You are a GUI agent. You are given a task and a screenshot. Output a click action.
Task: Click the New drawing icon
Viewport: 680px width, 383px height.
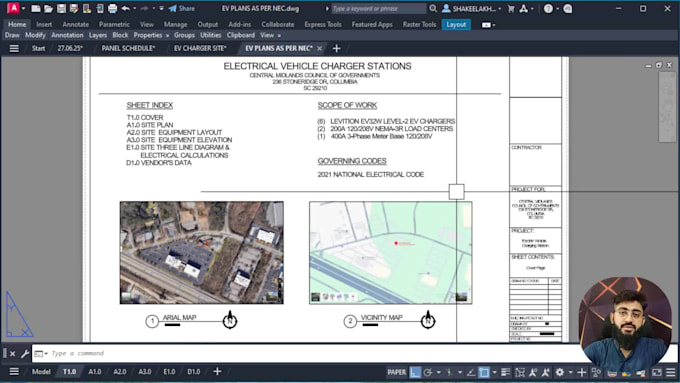(x=36, y=8)
